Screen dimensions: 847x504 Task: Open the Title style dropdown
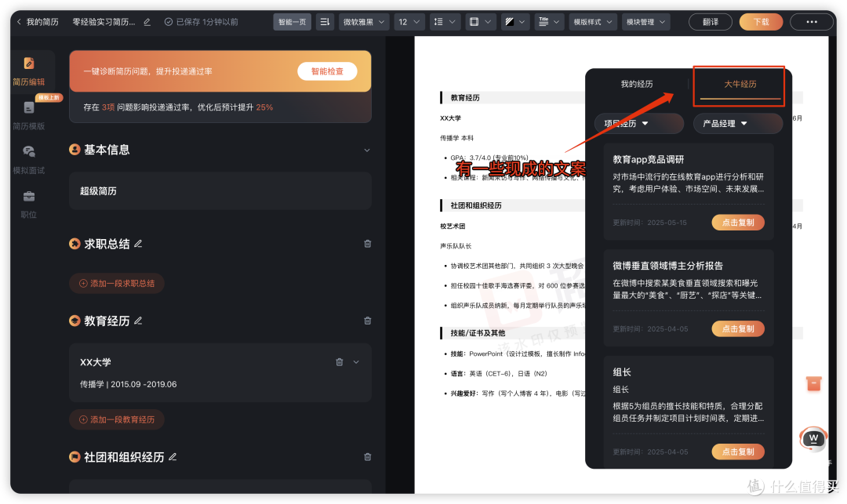(549, 22)
